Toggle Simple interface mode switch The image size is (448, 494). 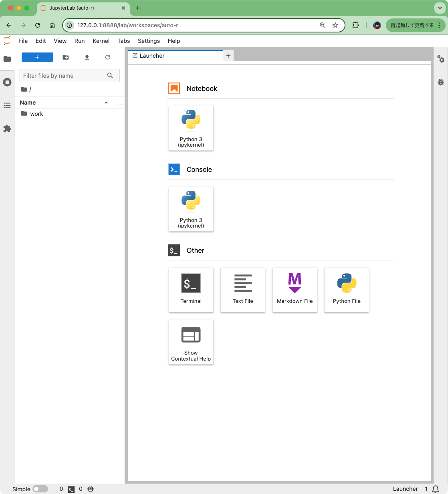click(40, 489)
